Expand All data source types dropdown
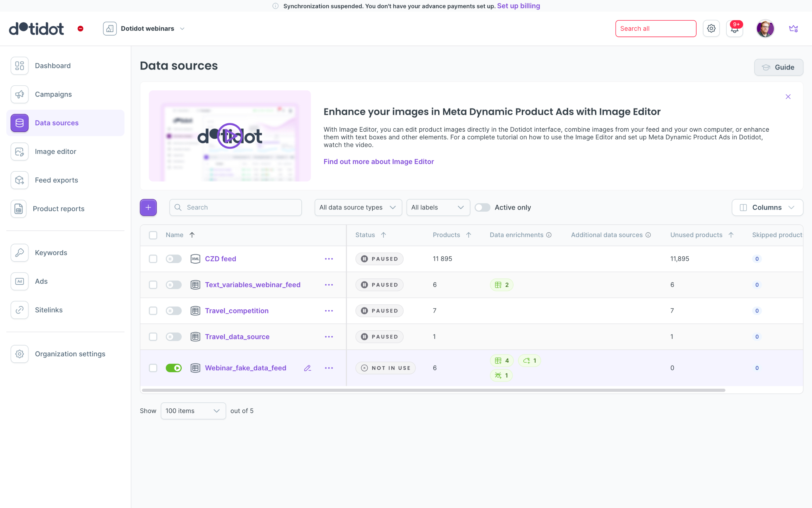Screen dimensions: 812x508 (358, 207)
